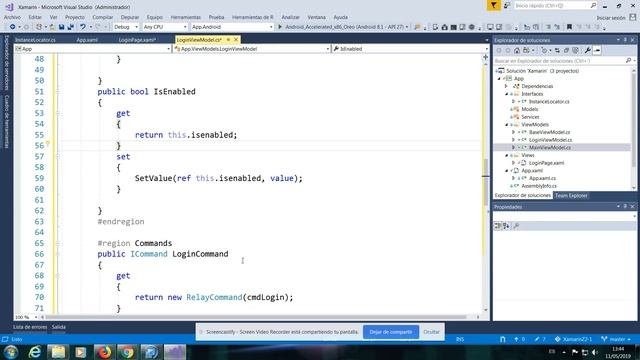Image resolution: width=640 pixels, height=360 pixels.
Task: Open the App.ViewModels.LoginViewModel class dropdown
Action: [251, 49]
